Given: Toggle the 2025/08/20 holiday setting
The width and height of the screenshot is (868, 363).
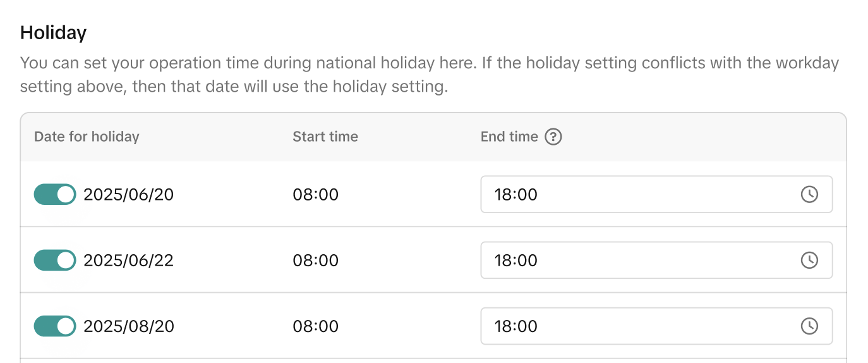Looking at the screenshot, I should [x=55, y=326].
